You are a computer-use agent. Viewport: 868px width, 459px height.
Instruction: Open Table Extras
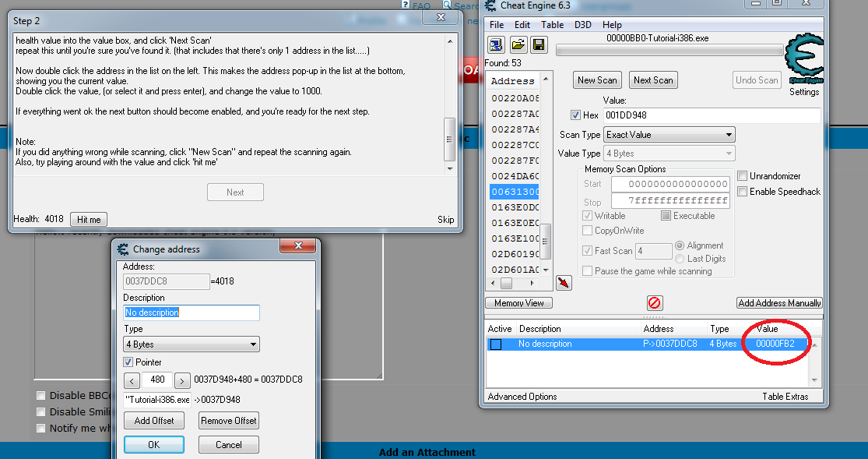tap(785, 397)
